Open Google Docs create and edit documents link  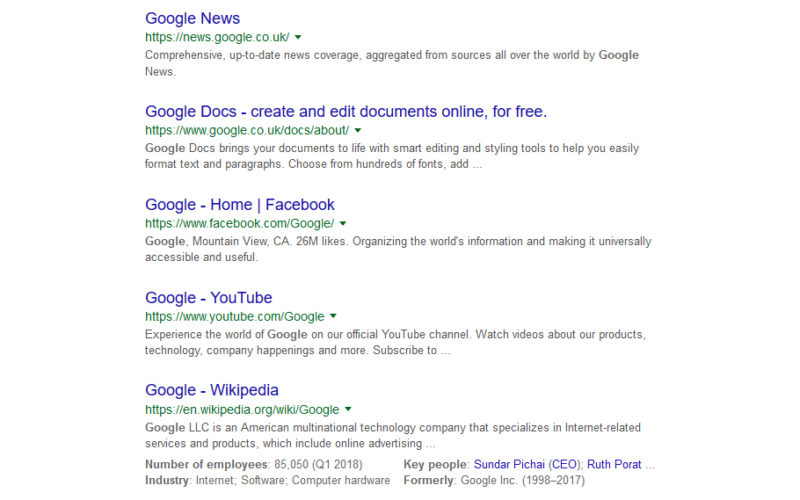click(346, 112)
